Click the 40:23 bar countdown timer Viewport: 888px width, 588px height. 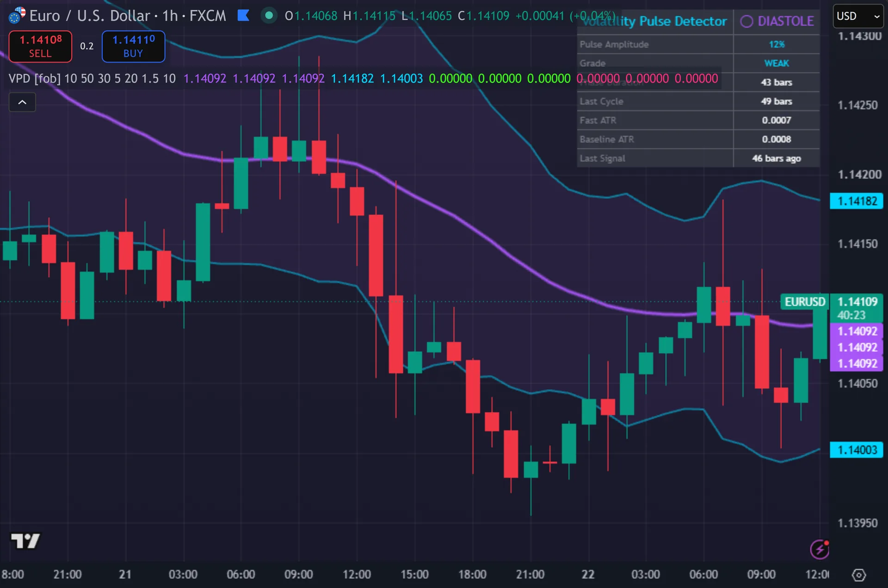pyautogui.click(x=851, y=315)
